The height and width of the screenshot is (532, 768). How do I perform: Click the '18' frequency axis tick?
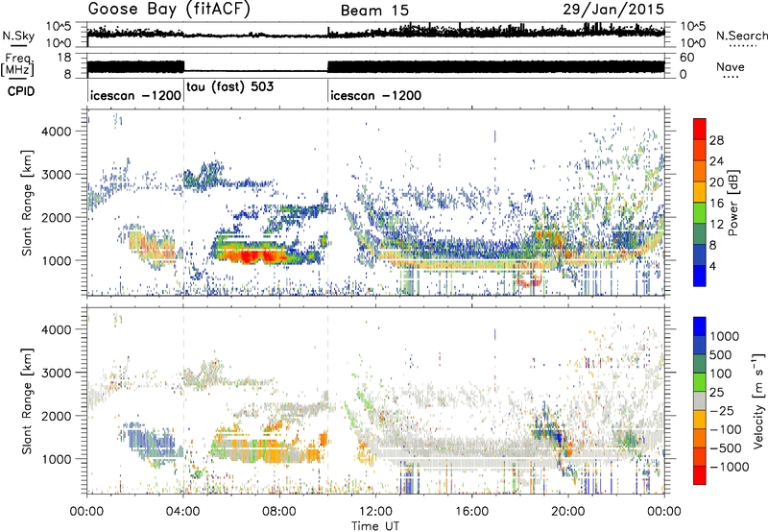tap(64, 58)
